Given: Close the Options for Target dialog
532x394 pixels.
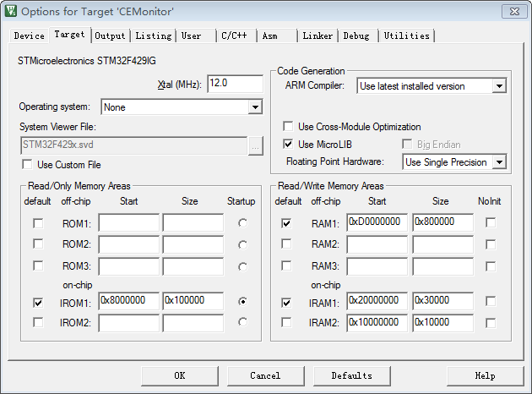Looking at the screenshot, I should click(x=514, y=12).
